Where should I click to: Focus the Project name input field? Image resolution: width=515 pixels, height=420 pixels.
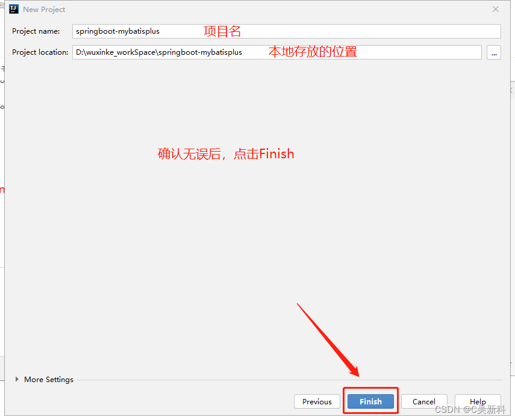[x=286, y=31]
